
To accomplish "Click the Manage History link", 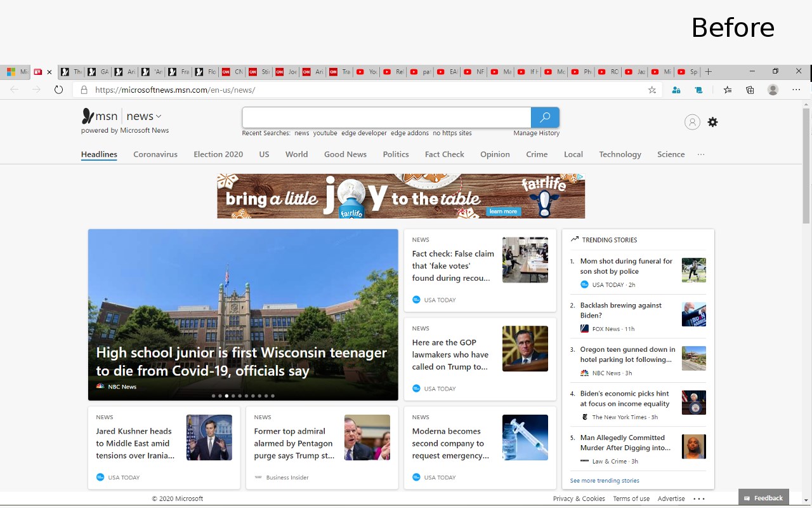I will [x=537, y=133].
